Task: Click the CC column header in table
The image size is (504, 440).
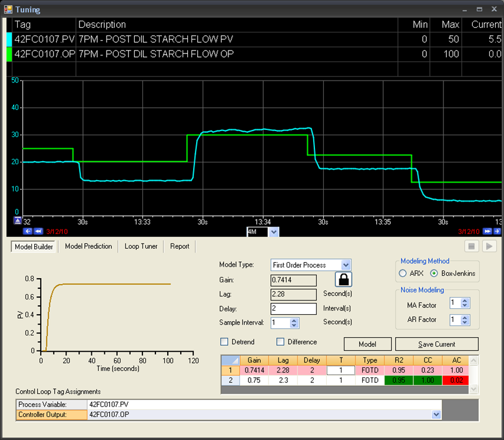Action: (x=427, y=361)
